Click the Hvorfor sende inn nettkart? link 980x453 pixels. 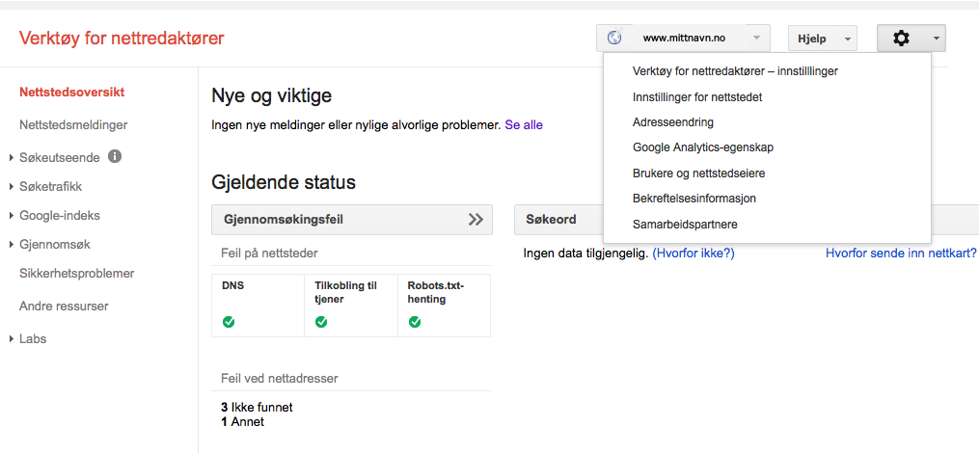click(x=901, y=253)
